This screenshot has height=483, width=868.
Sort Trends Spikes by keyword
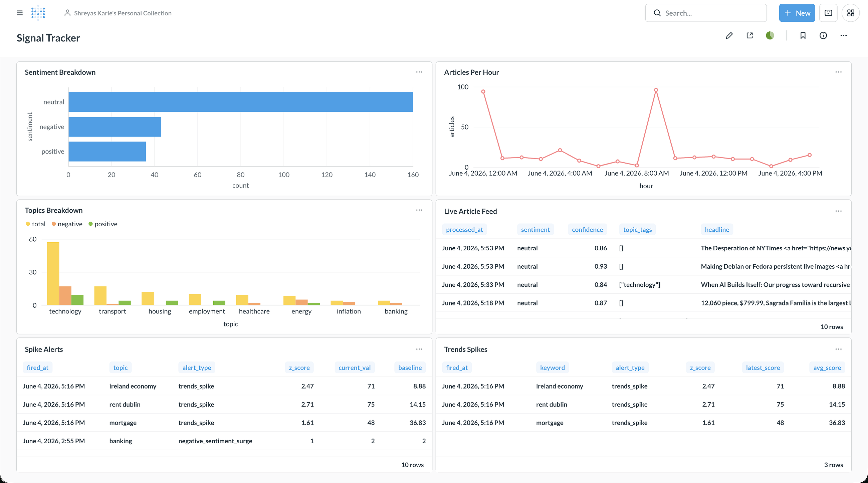coord(552,368)
